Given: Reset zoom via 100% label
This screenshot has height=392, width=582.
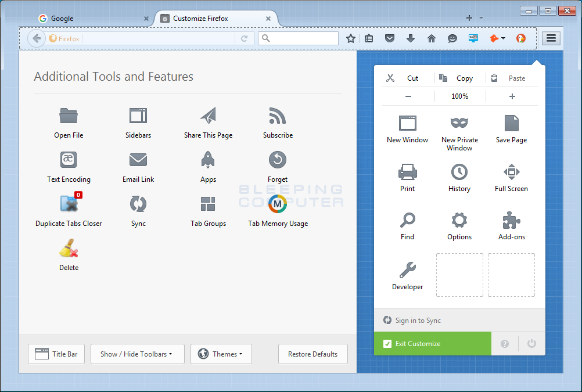Looking at the screenshot, I should (460, 96).
